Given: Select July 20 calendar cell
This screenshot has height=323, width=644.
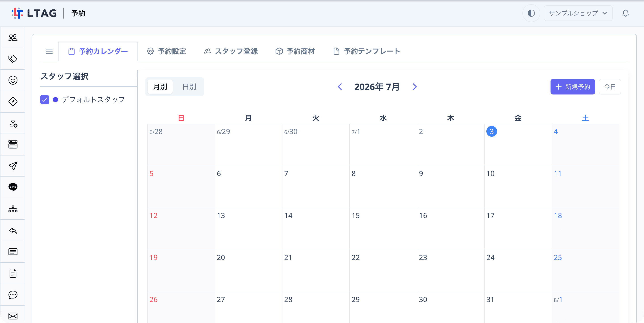Looking at the screenshot, I should [x=248, y=271].
